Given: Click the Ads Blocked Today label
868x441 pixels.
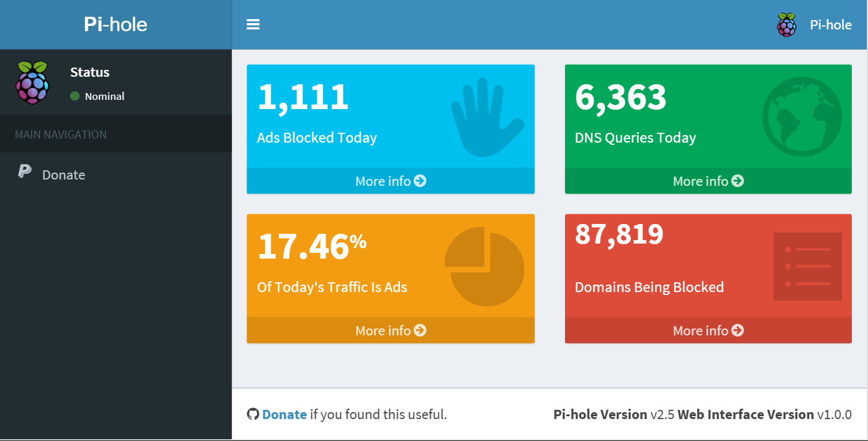Looking at the screenshot, I should pos(317,138).
